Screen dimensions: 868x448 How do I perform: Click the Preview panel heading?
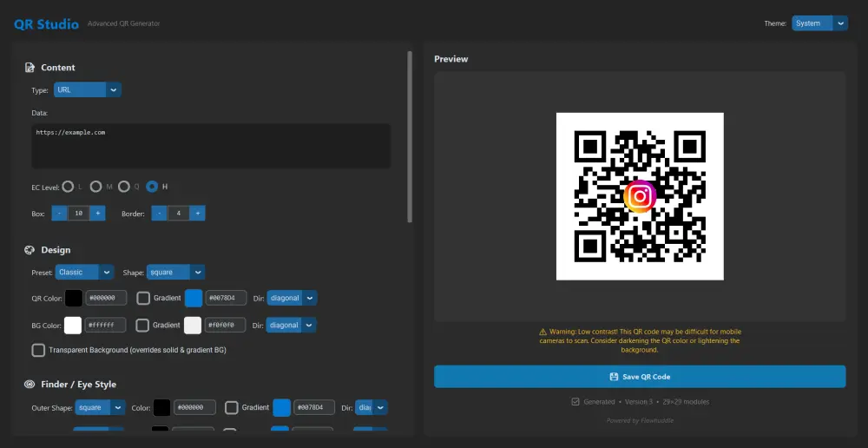(451, 59)
